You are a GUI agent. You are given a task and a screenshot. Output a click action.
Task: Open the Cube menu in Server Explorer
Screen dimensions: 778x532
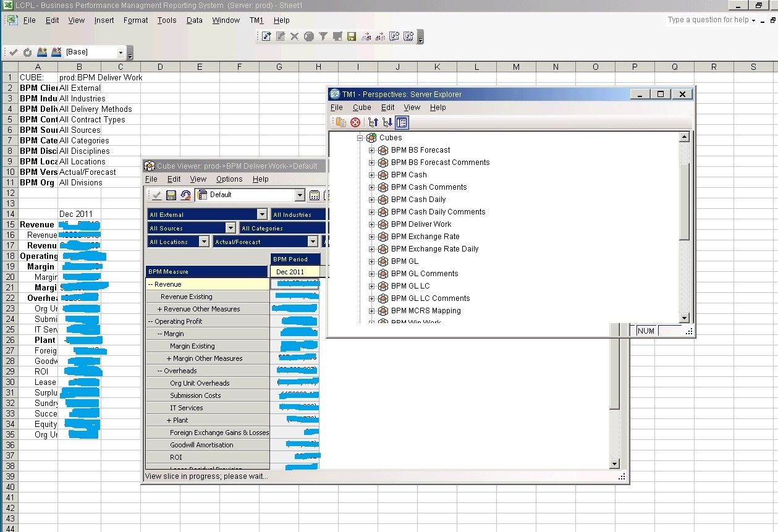pyautogui.click(x=362, y=108)
